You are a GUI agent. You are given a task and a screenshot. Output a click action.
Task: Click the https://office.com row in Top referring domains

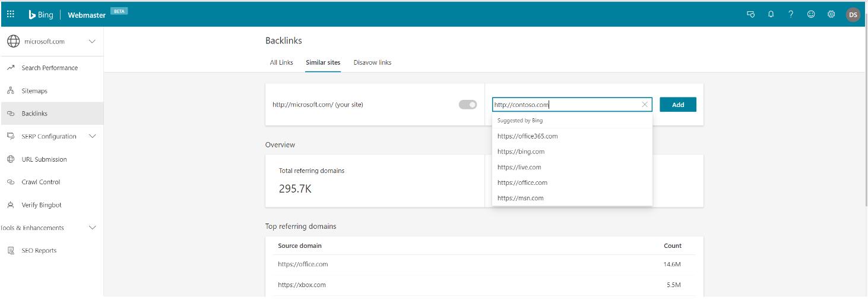pos(484,265)
